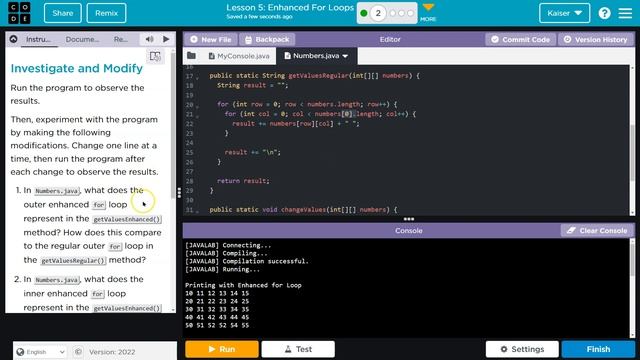This screenshot has height=360, width=640.
Task: Open the Settings menu
Action: coord(522,349)
